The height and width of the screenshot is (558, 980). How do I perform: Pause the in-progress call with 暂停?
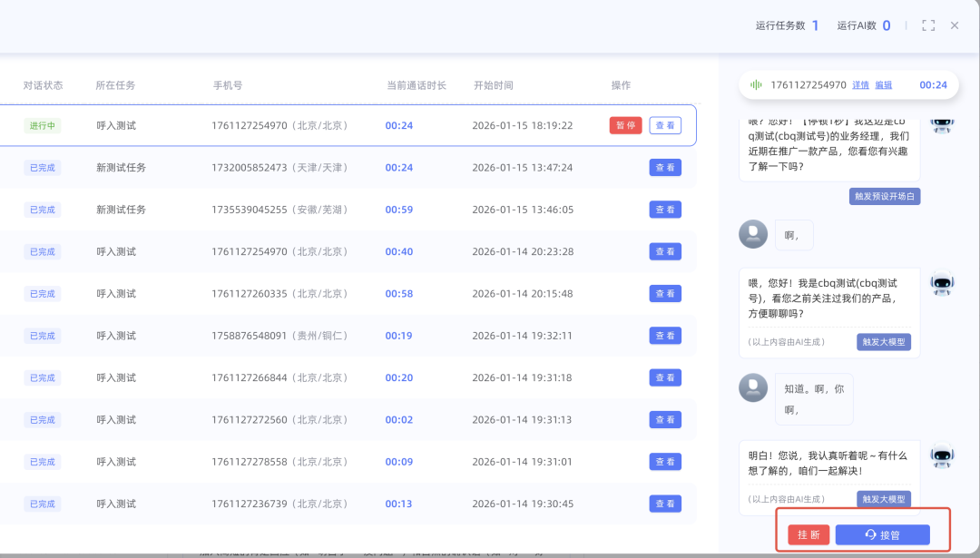(x=625, y=125)
